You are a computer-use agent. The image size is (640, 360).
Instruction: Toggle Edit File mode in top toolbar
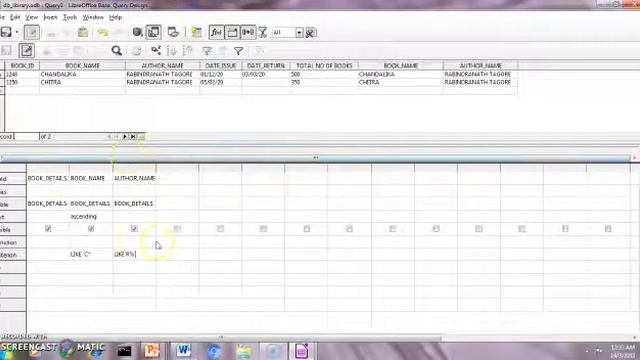click(32, 32)
